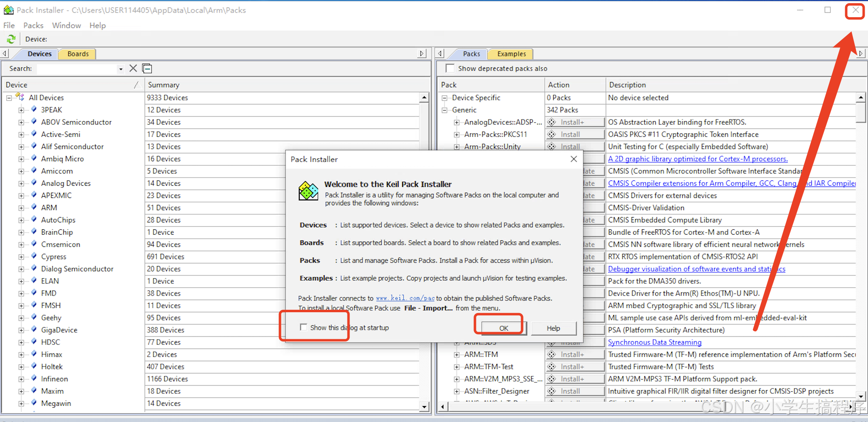
Task: Expand the Cypress vendor node
Action: coord(21,257)
